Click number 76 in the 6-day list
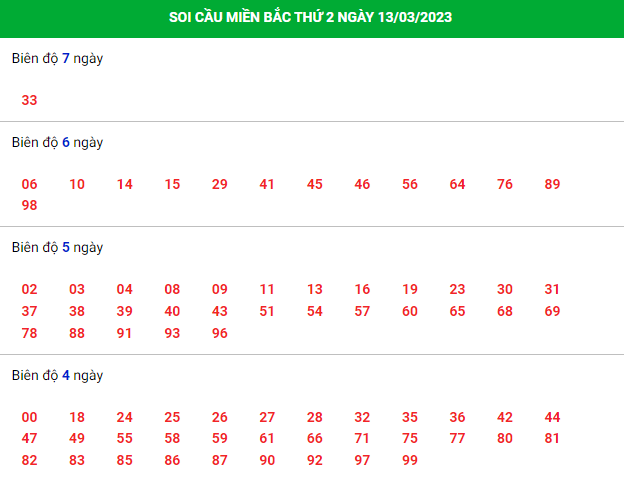This screenshot has width=624, height=479. (505, 184)
